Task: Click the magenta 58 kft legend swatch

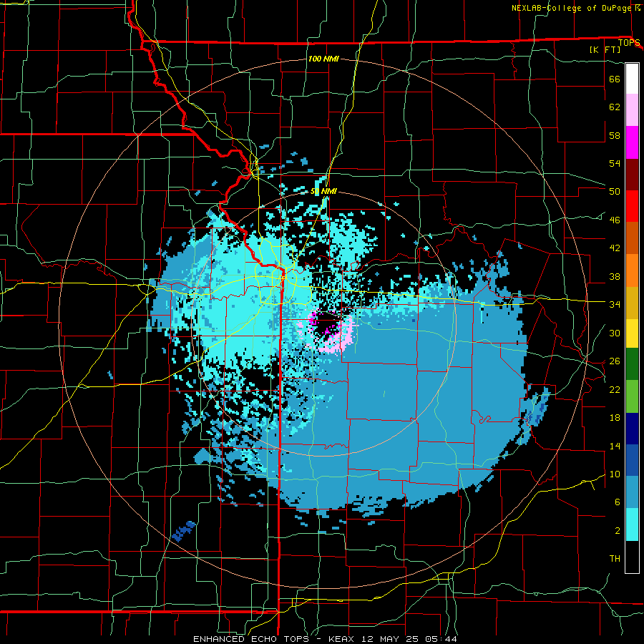Action: [632, 142]
